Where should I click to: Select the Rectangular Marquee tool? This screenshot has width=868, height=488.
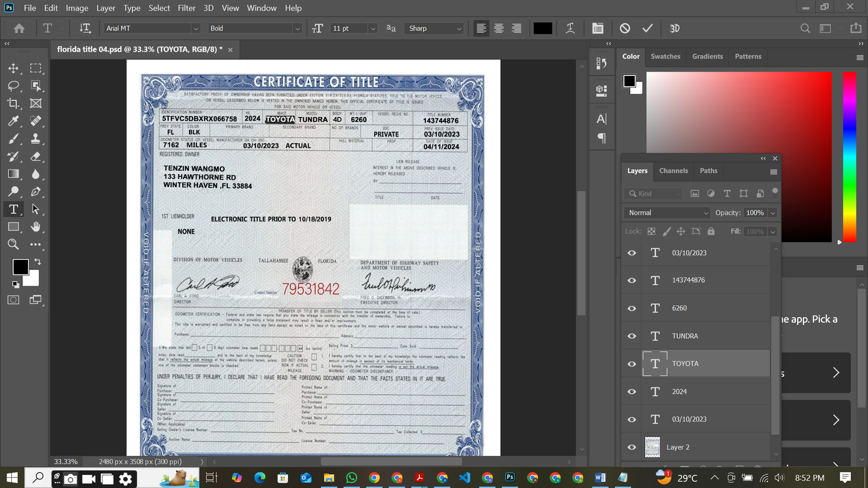coord(36,68)
